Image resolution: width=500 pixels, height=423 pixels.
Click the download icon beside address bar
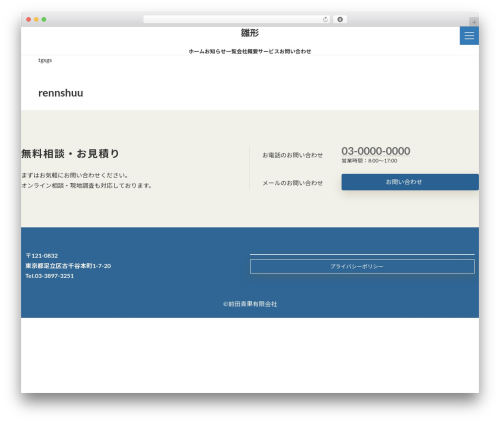340,20
